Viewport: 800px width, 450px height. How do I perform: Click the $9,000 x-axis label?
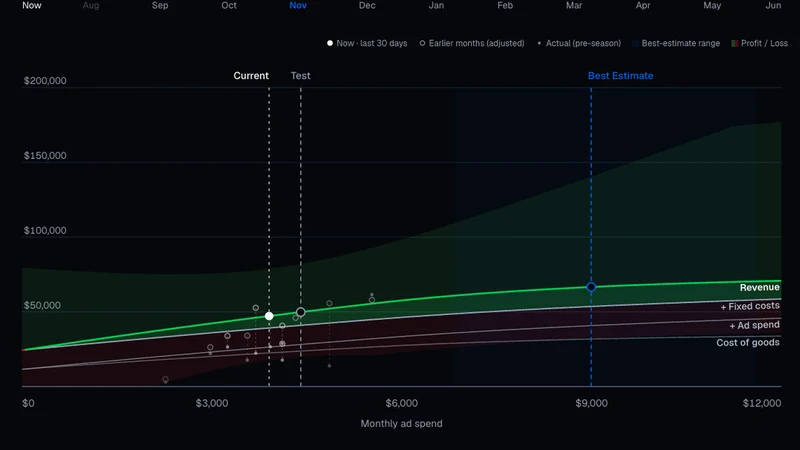pos(591,403)
